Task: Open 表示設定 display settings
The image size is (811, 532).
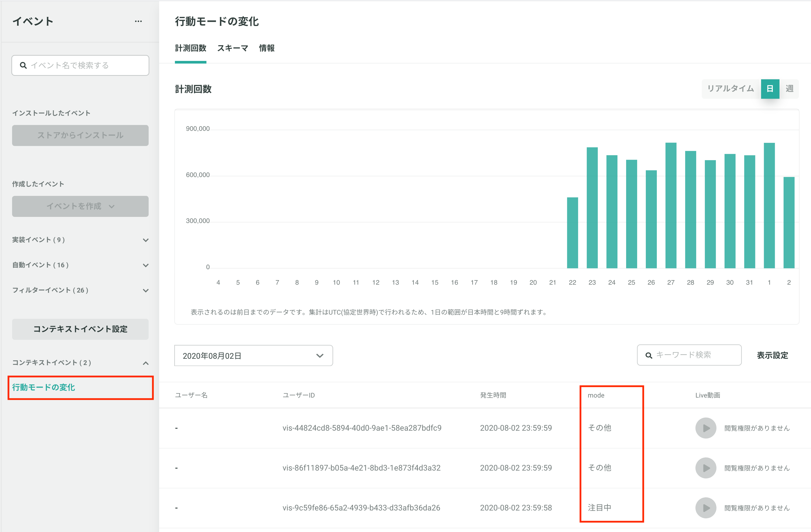Action: coord(772,355)
